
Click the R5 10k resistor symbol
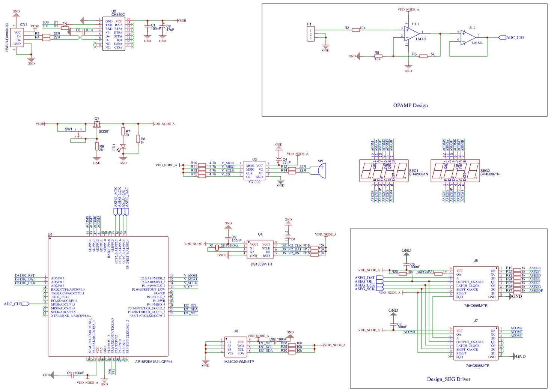(378, 56)
